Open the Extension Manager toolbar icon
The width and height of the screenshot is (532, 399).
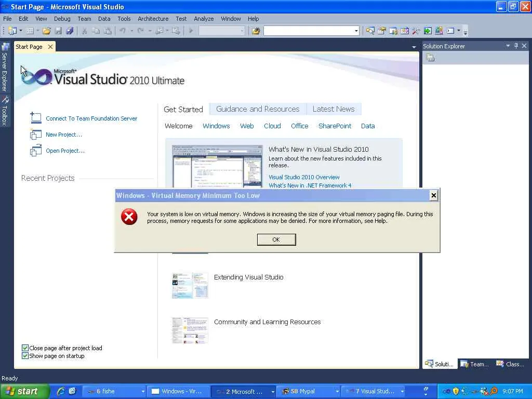[x=439, y=31]
